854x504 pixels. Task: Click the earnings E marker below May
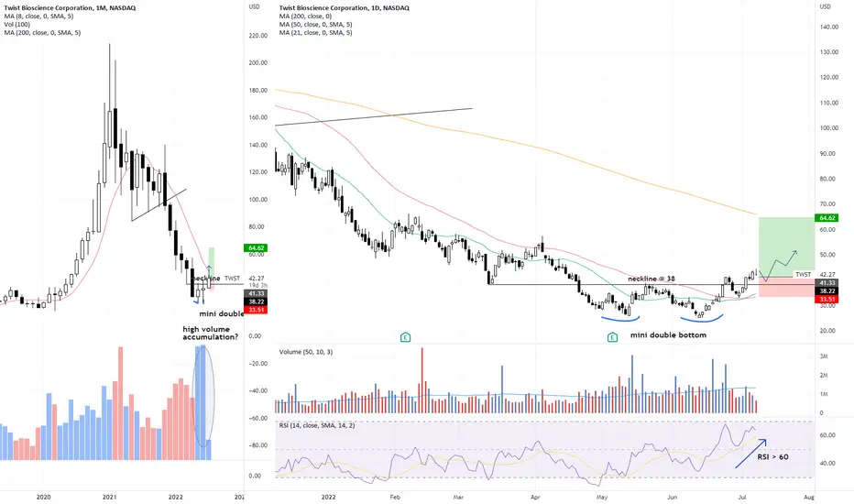pos(612,337)
